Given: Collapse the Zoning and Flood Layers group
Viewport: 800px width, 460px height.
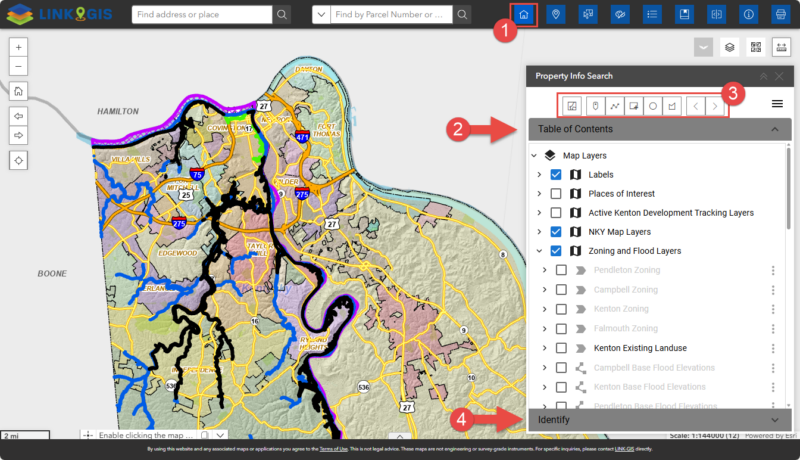Looking at the screenshot, I should pos(539,251).
